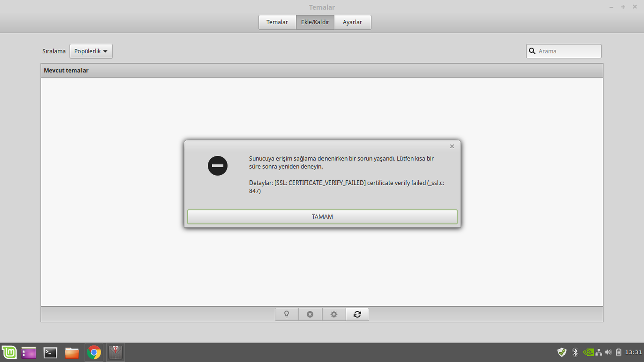
Task: Click the lightbulb info icon below the theme list
Action: point(287,314)
